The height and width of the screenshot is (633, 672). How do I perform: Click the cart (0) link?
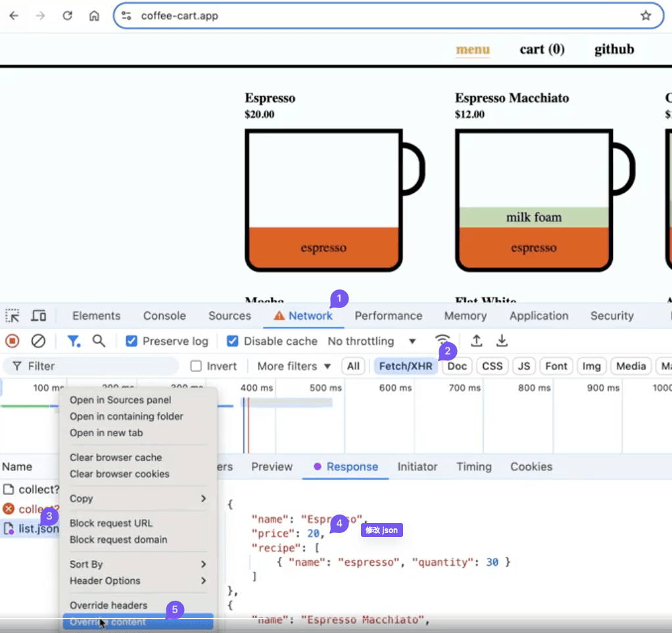pyautogui.click(x=541, y=49)
